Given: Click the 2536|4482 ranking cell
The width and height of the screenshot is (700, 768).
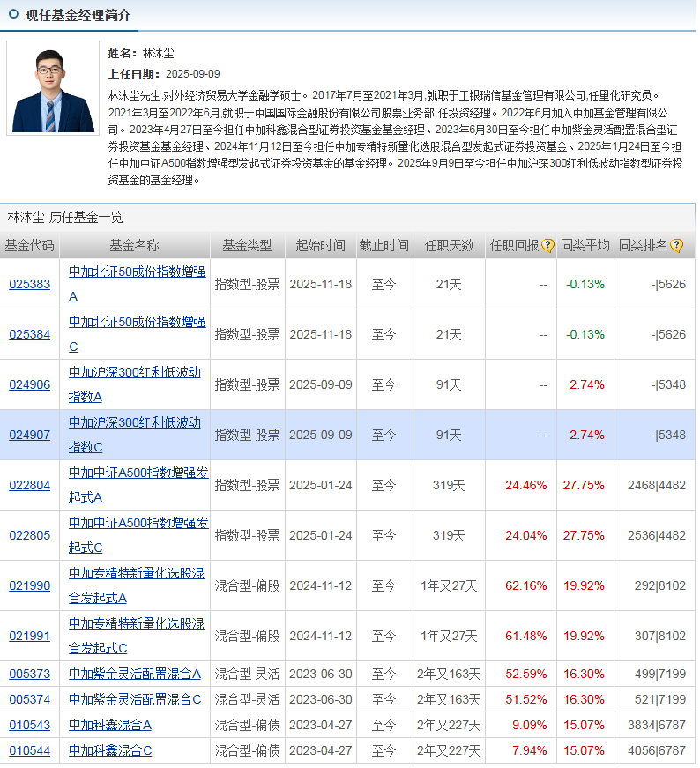Looking at the screenshot, I should coord(657,536).
